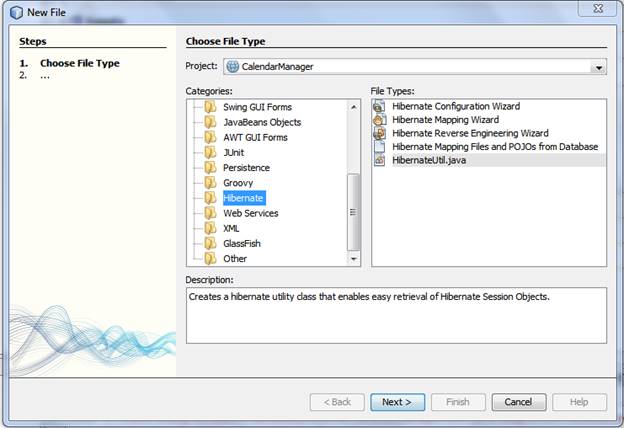Click the Next > button
This screenshot has width=624, height=428.
click(x=397, y=402)
